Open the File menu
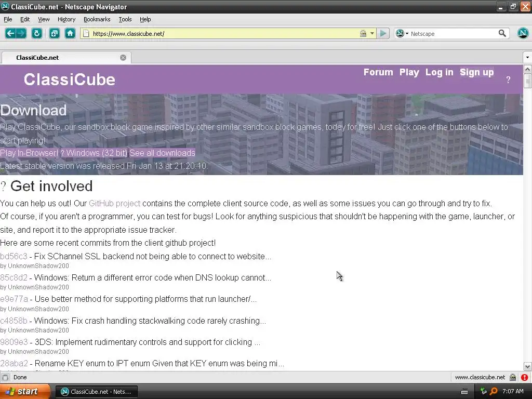532x399 pixels. [8, 19]
